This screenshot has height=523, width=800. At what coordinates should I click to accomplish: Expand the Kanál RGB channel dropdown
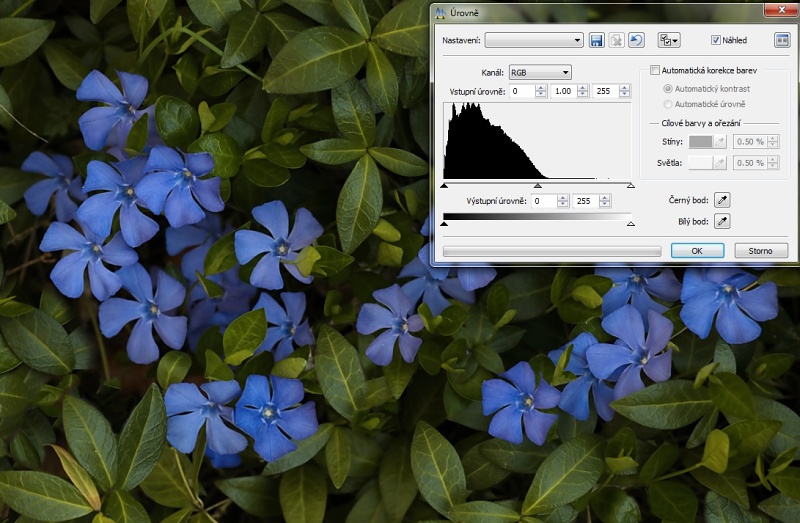point(539,72)
